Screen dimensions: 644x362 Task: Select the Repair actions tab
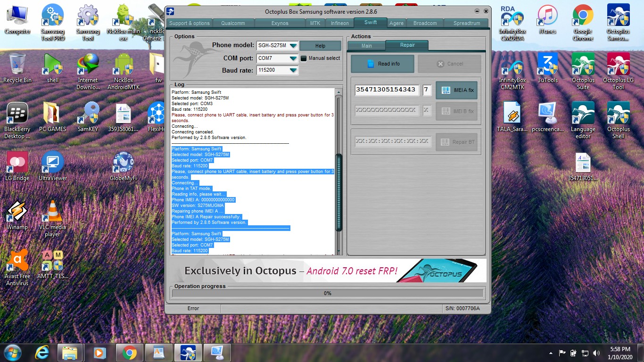pyautogui.click(x=407, y=45)
